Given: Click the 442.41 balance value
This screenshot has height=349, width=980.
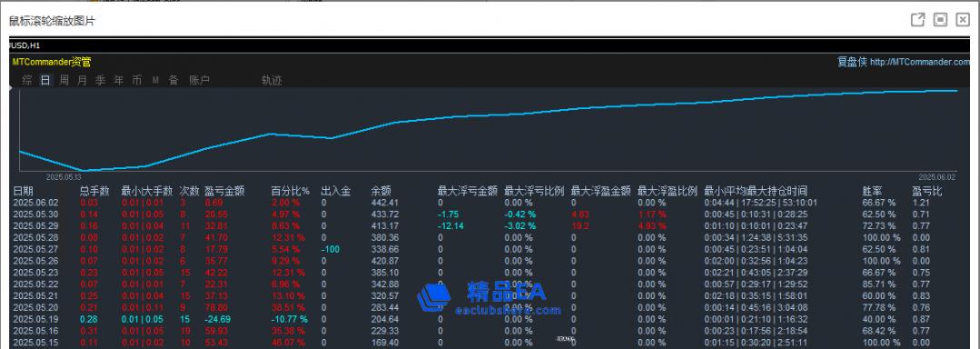Looking at the screenshot, I should pos(384,203).
